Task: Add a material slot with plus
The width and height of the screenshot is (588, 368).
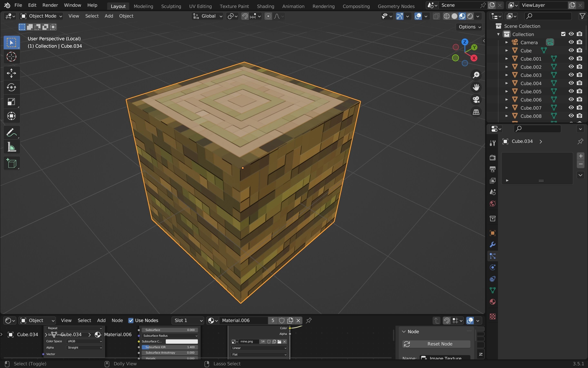Action: (x=580, y=156)
